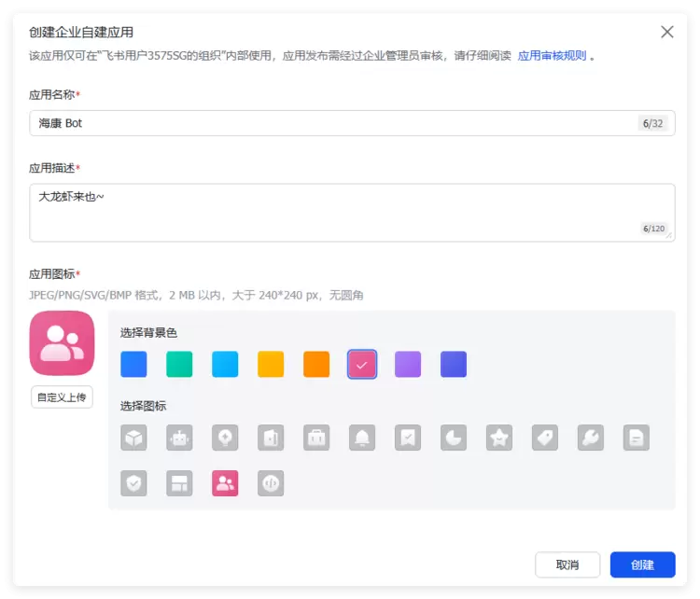700x599 pixels.
Task: Choose the cube box icon
Action: tap(133, 438)
